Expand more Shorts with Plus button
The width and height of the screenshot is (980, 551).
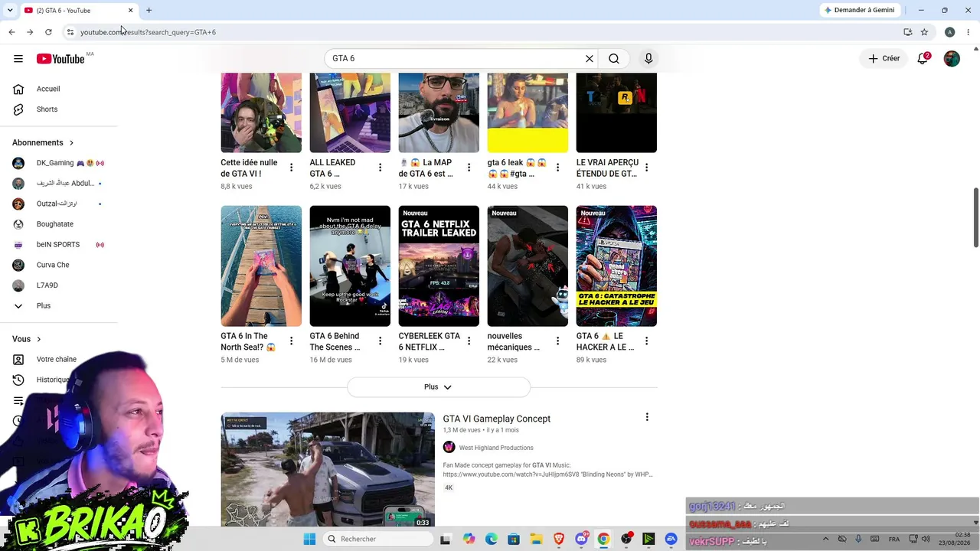(x=438, y=387)
